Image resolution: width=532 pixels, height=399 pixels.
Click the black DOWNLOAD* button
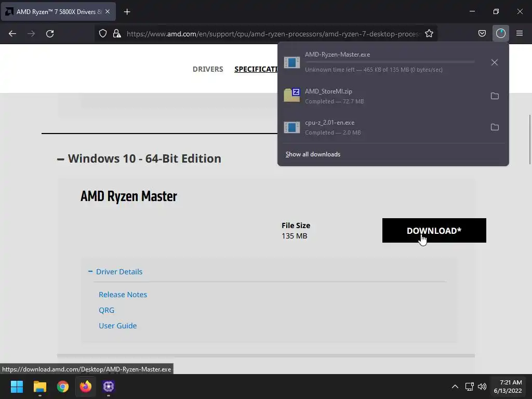click(434, 230)
